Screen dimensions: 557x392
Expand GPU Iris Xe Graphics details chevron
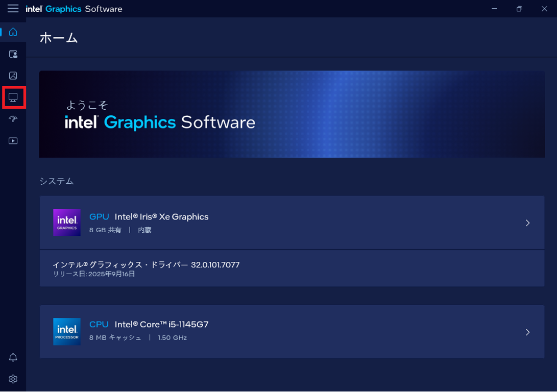[x=527, y=223]
